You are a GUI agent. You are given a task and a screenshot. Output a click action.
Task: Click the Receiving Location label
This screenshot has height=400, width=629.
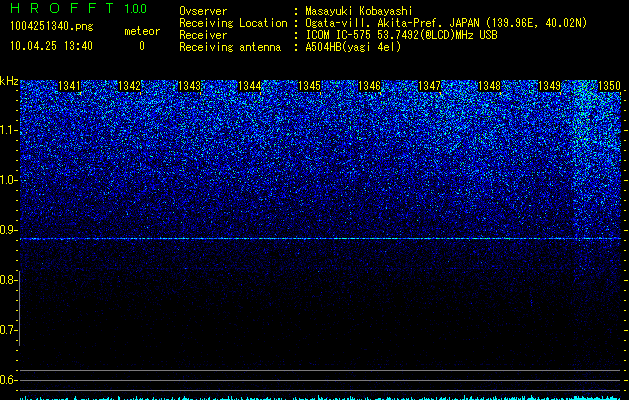click(x=233, y=23)
